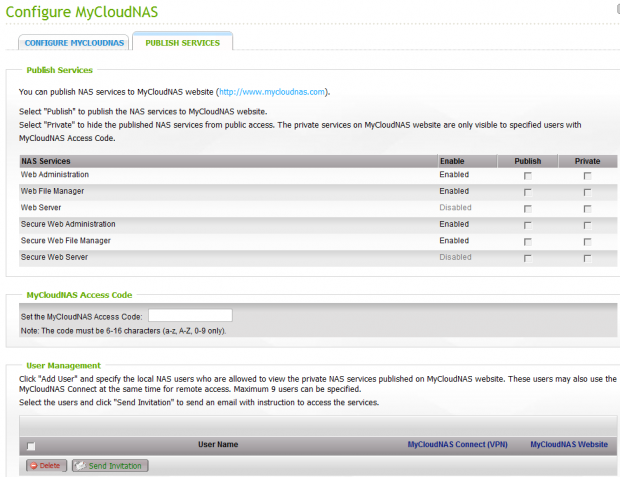Click Enabled status of Secure Web File Manager
Screen dimensions: 620x477
tap(454, 240)
